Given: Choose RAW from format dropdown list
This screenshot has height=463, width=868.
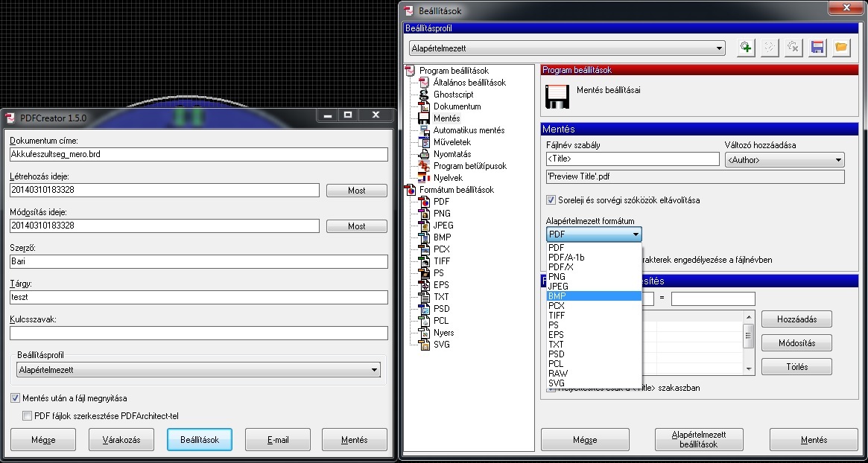Looking at the screenshot, I should point(593,374).
